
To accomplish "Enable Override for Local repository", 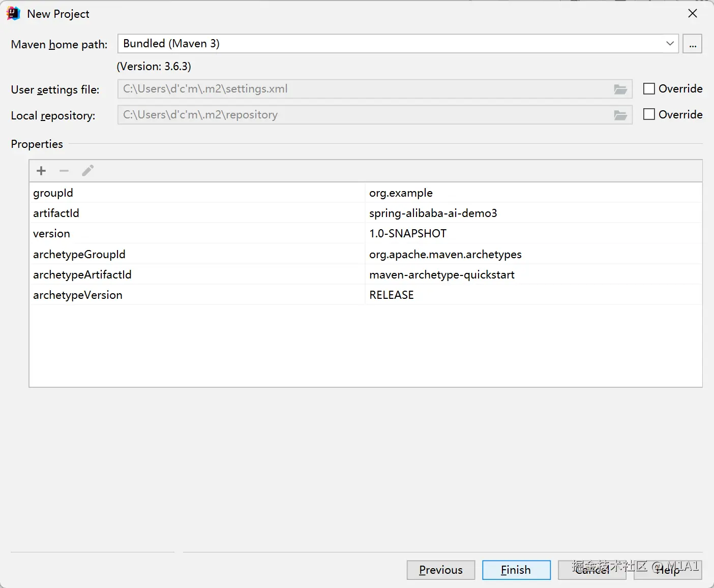I will coord(649,114).
